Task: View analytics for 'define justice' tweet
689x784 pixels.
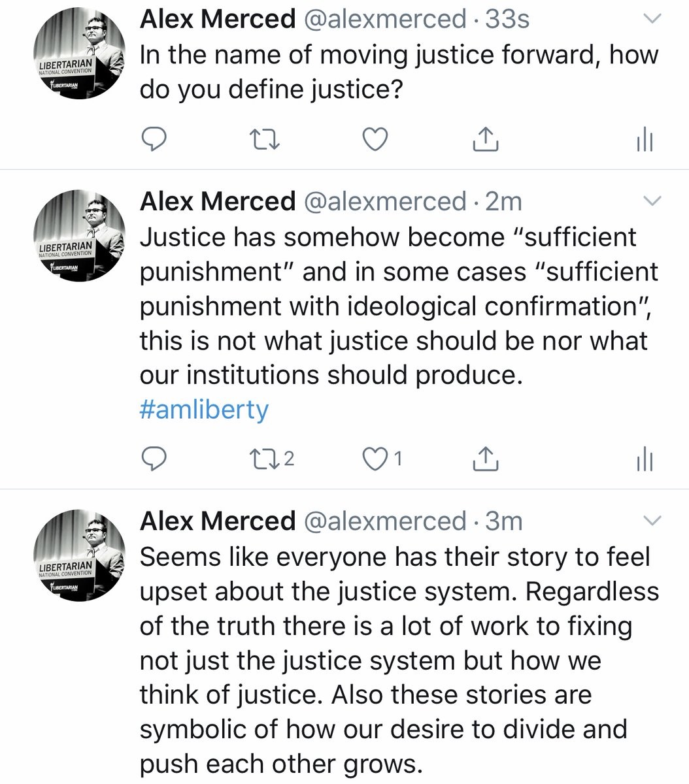Action: 644,139
